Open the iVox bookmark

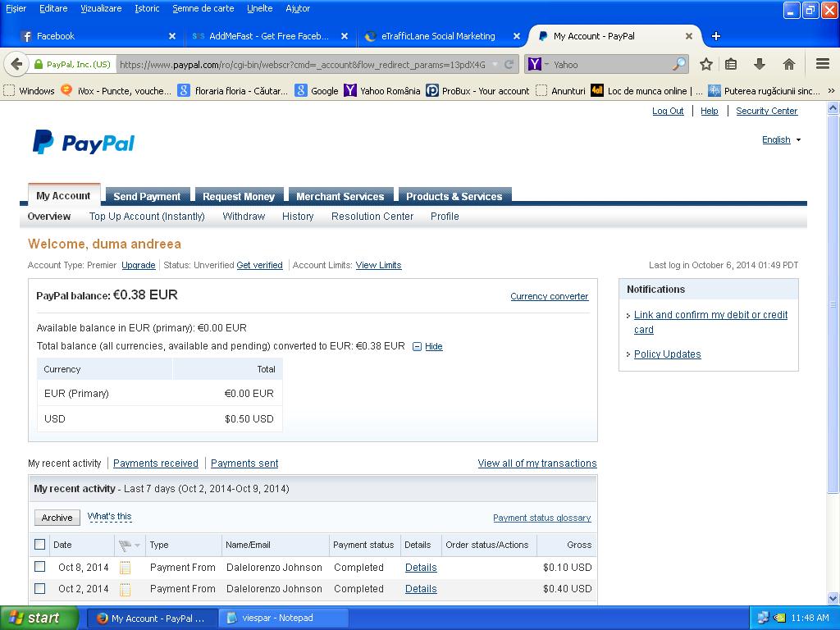click(116, 90)
